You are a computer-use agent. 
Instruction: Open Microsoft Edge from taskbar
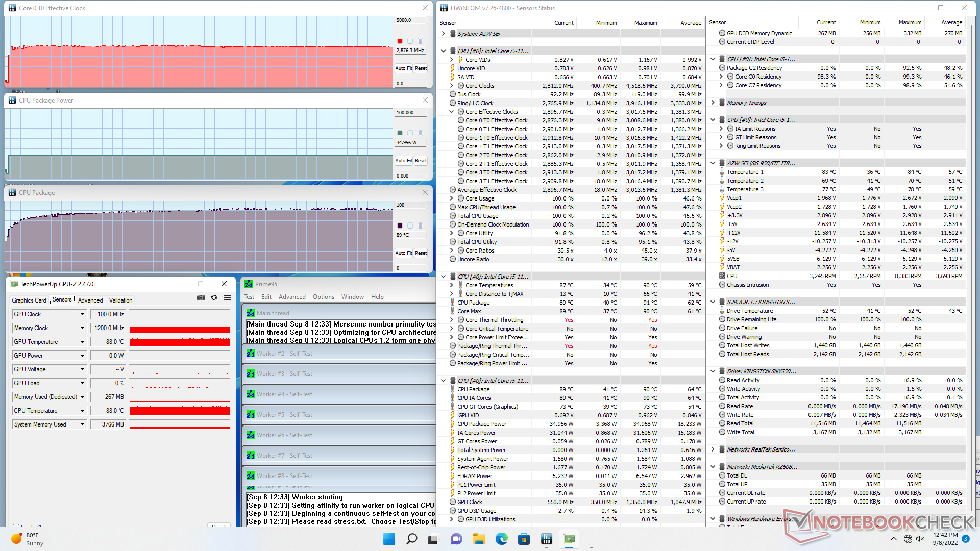click(501, 539)
